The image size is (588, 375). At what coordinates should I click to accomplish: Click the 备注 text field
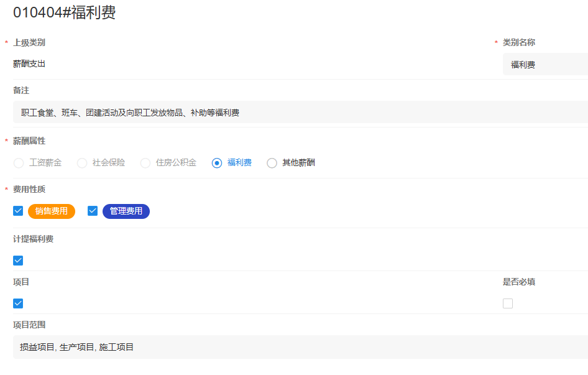[298, 113]
